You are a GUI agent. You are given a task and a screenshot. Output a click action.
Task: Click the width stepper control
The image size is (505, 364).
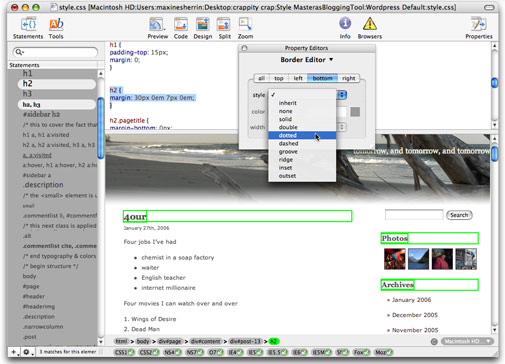coord(342,127)
